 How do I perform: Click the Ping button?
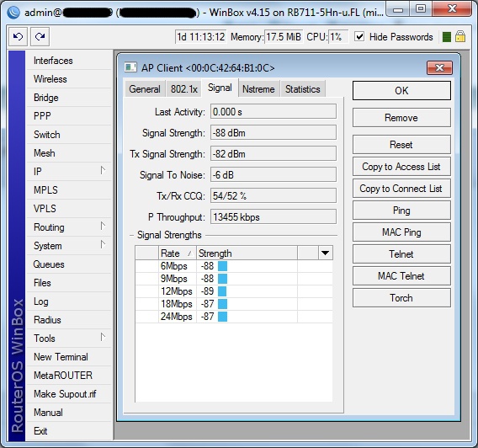[x=401, y=211]
